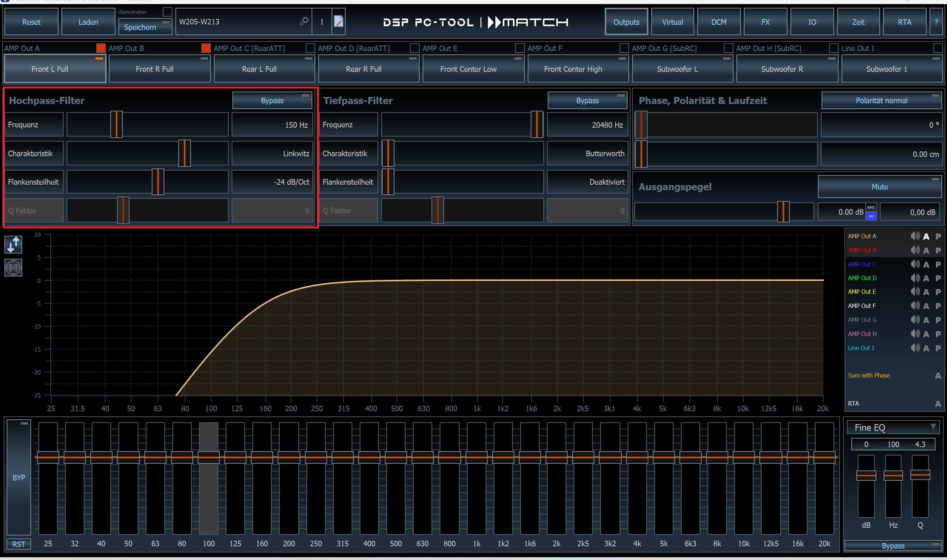
Task: Toggle the P phase icon for AMP Out C
Action: point(938,265)
